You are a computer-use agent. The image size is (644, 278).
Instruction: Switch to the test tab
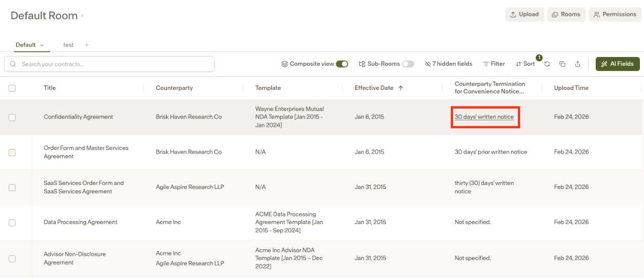[68, 45]
